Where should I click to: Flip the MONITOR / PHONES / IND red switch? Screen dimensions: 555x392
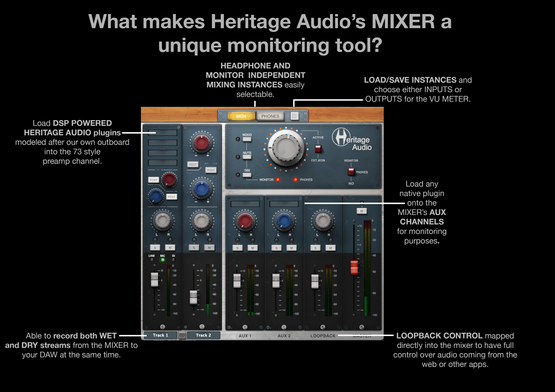(x=351, y=172)
